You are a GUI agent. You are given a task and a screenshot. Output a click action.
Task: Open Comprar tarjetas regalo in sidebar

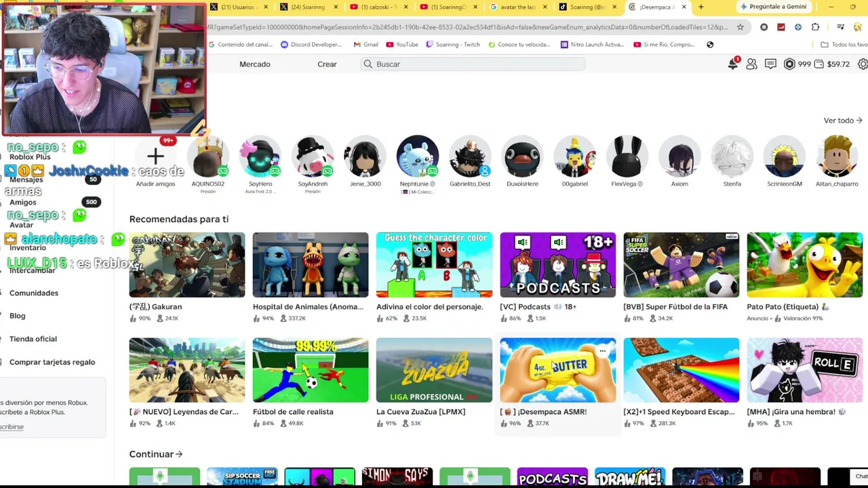pyautogui.click(x=52, y=362)
